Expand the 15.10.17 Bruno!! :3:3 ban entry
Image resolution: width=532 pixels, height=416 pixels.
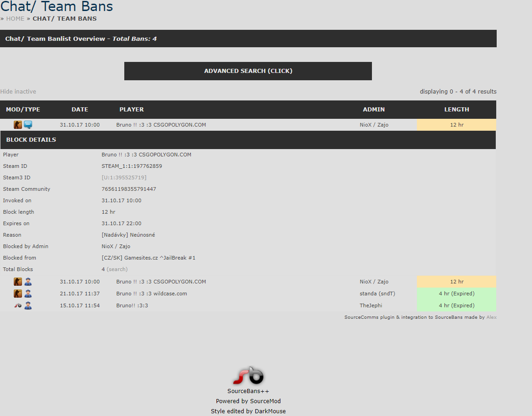[x=132, y=305]
